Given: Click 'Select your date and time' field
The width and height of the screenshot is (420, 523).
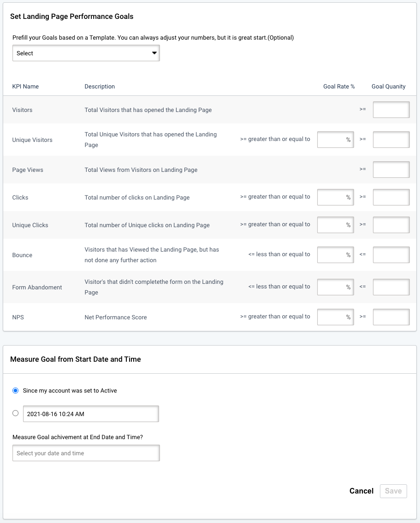Looking at the screenshot, I should coord(86,453).
